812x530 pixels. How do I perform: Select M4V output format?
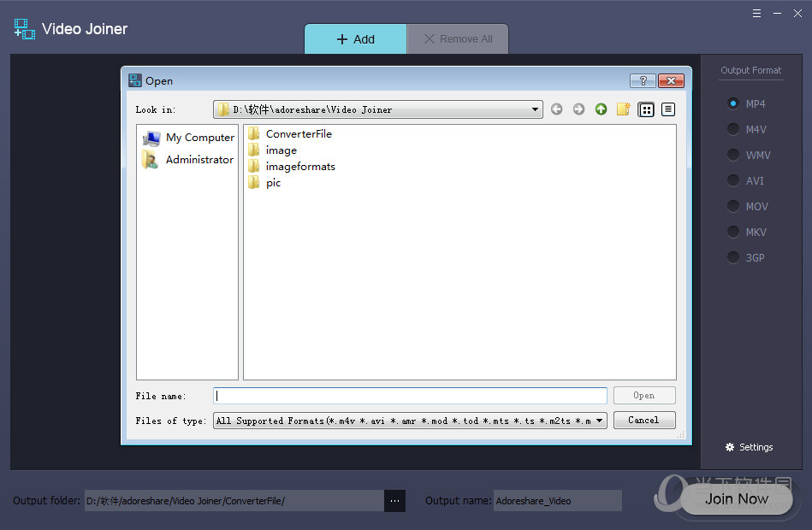pos(747,129)
